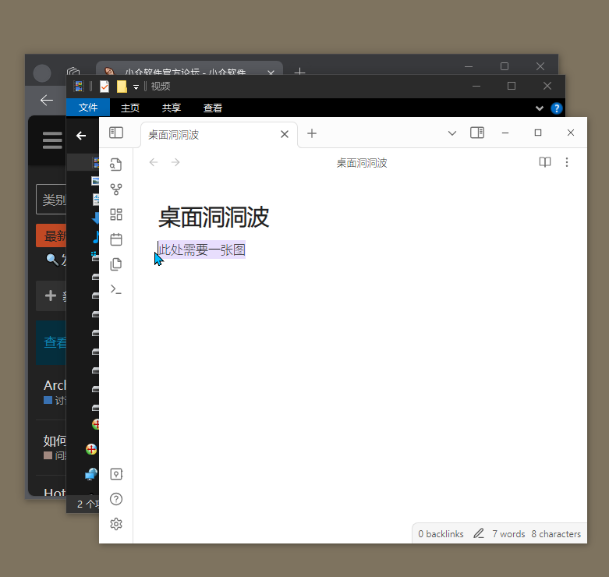This screenshot has width=609, height=577.
Task: Click new folder icon in Explorer titlebar
Action: coord(122,86)
